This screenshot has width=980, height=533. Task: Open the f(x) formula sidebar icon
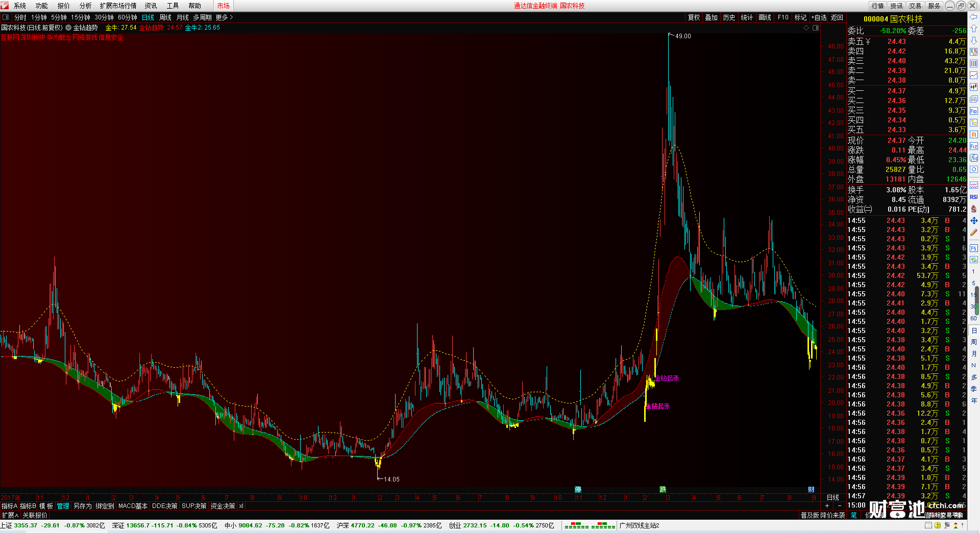(973, 158)
